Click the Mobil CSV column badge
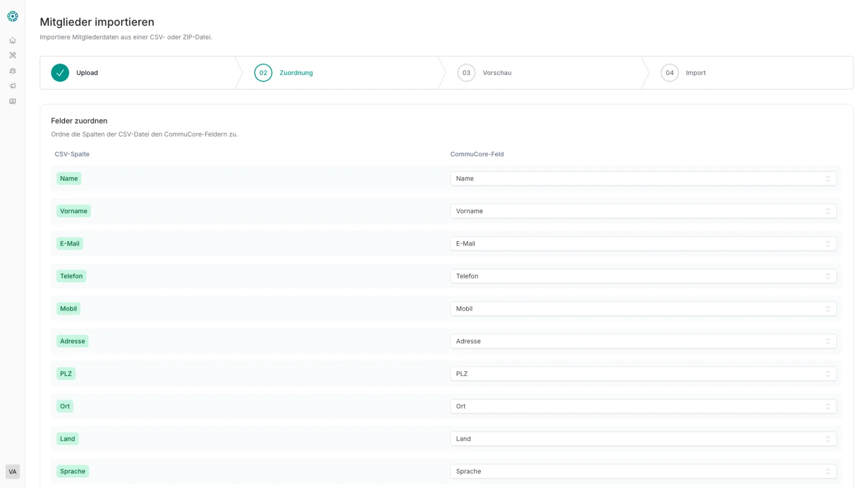The image size is (868, 488). [68, 309]
